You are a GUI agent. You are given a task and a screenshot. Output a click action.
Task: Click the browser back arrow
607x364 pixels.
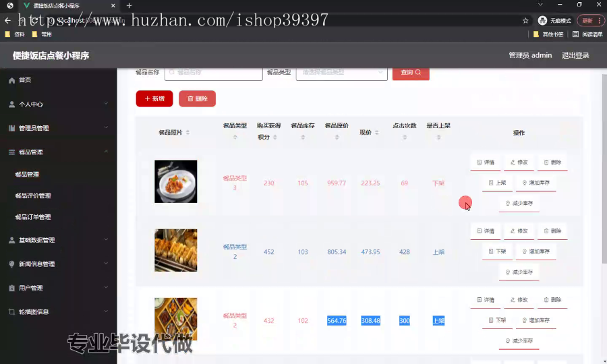tap(7, 20)
